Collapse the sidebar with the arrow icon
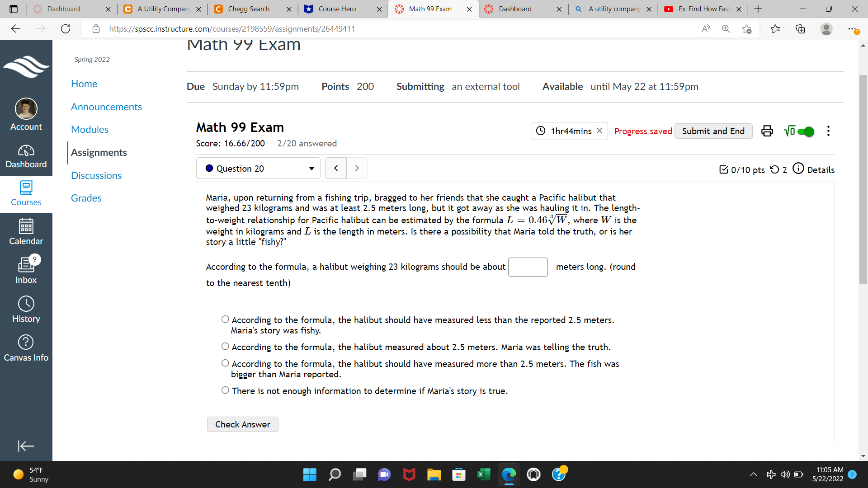The width and height of the screenshot is (868, 488). [x=26, y=446]
